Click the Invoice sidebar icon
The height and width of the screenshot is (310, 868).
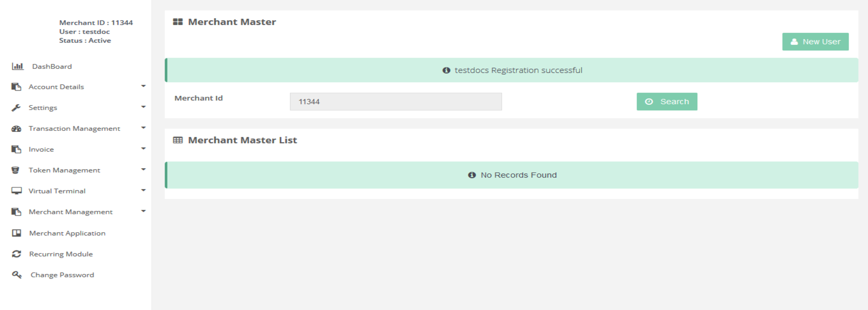(16, 150)
